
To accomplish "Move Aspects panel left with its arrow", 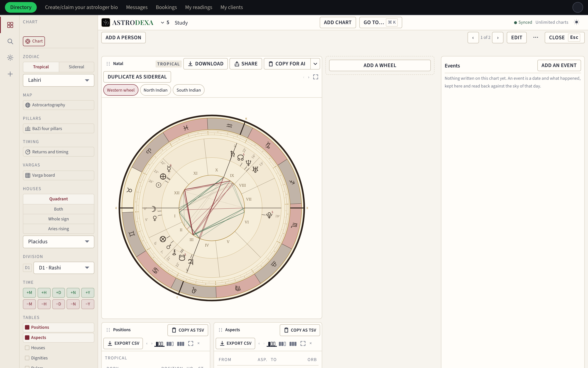I will (259, 344).
